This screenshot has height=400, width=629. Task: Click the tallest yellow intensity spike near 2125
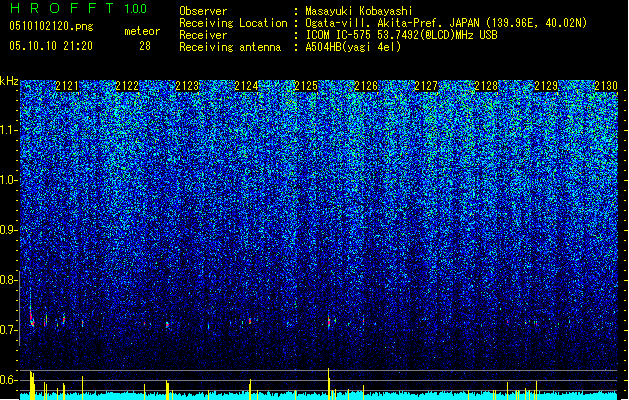click(x=329, y=384)
